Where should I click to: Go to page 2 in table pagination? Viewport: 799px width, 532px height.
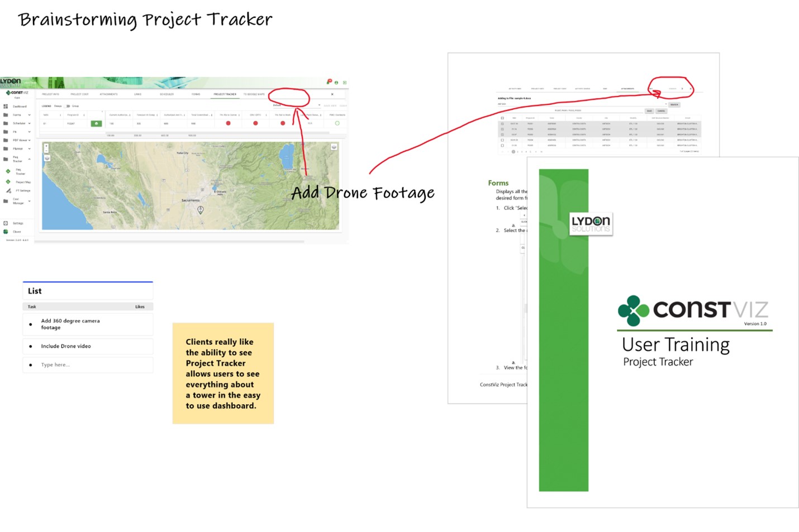[x=518, y=152]
